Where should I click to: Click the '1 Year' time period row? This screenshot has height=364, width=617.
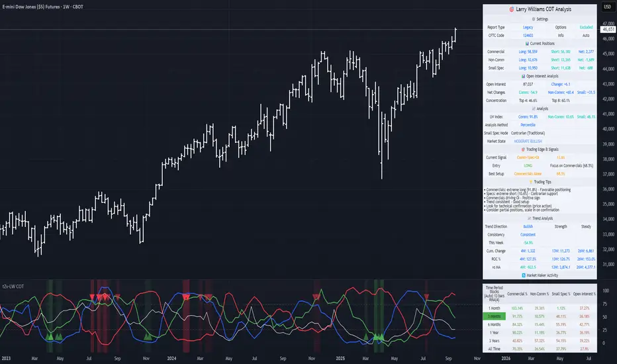click(x=540, y=333)
